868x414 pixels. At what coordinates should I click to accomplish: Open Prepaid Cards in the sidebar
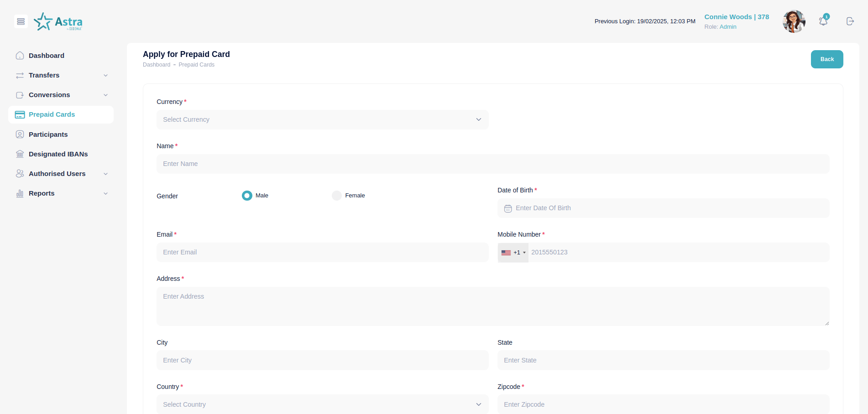[x=52, y=114]
